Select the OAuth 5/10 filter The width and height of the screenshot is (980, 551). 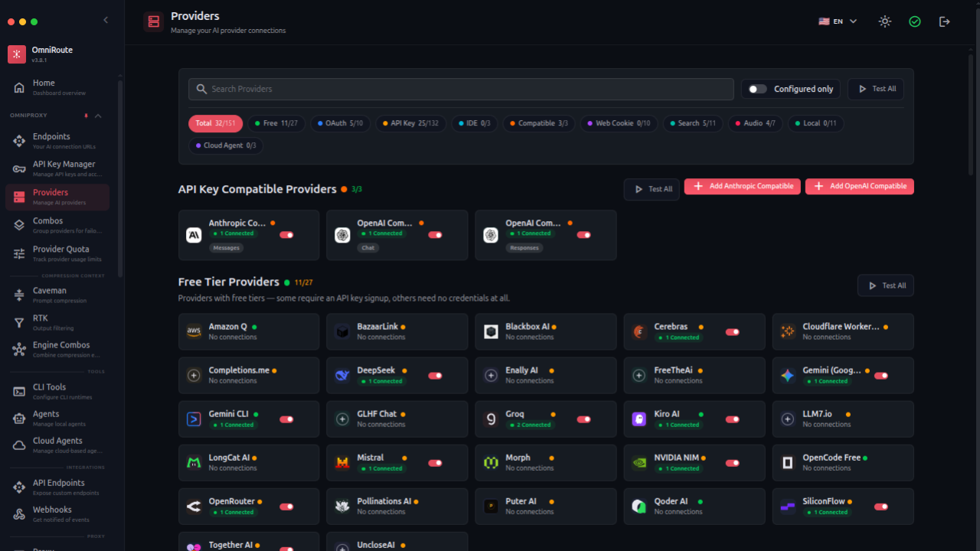[341, 123]
